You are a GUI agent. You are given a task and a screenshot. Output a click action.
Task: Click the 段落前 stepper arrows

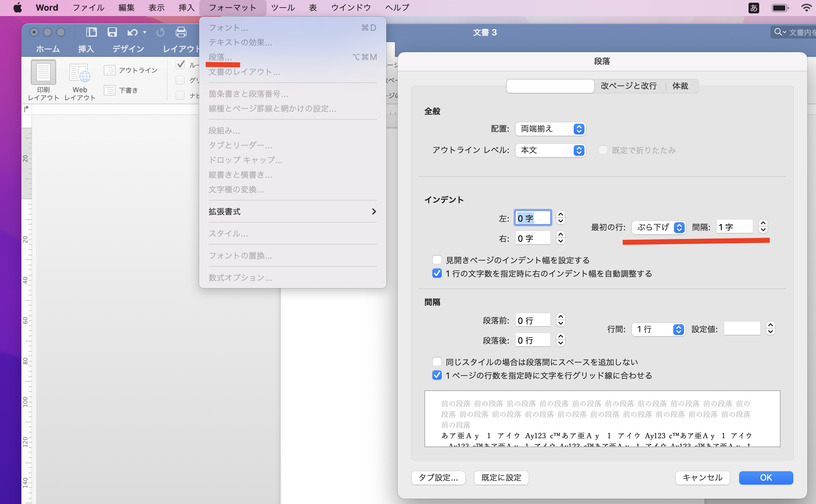[x=561, y=320]
